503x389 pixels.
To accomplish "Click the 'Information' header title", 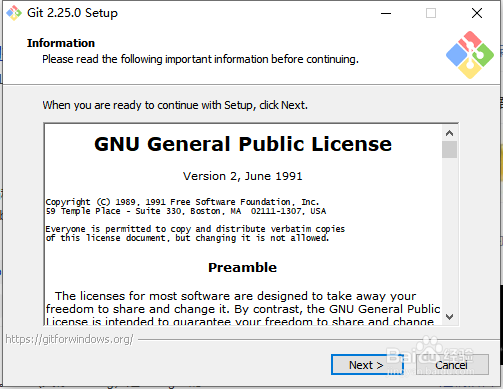I will tap(61, 43).
